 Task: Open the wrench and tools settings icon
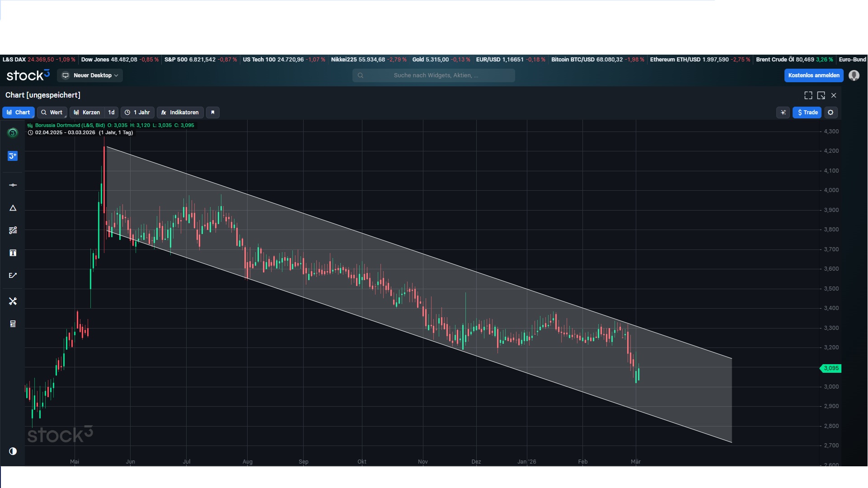pyautogui.click(x=13, y=301)
